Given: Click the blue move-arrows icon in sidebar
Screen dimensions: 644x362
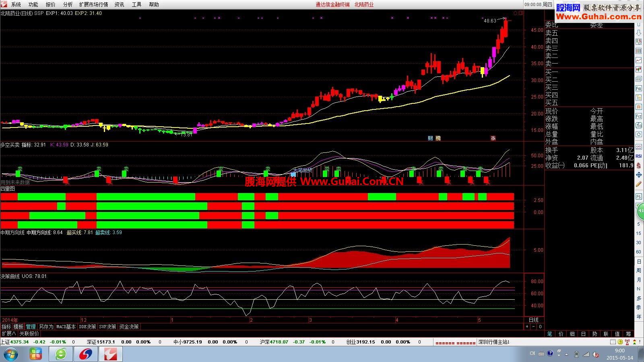Looking at the screenshot, I should [639, 175].
